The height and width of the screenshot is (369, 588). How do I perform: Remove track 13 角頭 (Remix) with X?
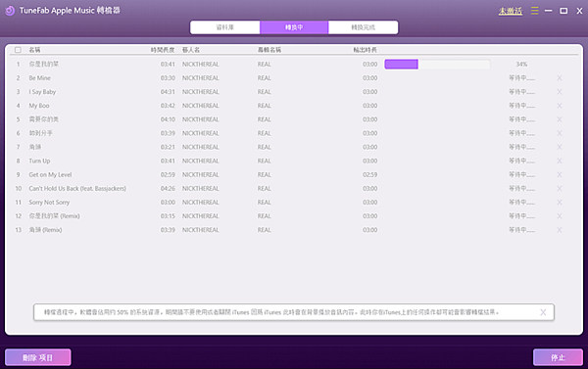pos(560,230)
